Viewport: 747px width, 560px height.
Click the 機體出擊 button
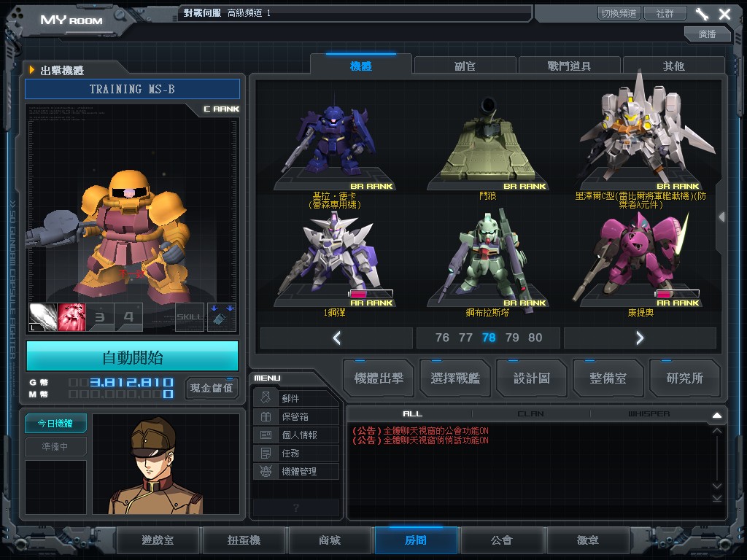(x=379, y=378)
